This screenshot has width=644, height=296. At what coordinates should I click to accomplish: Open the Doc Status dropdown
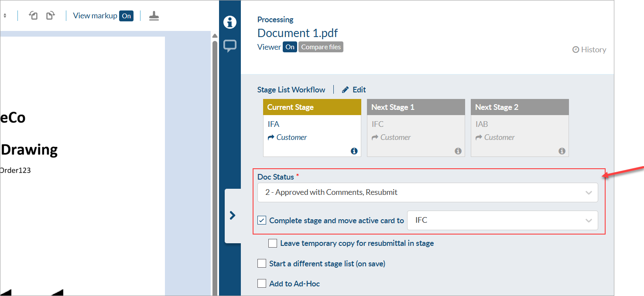[x=428, y=192]
